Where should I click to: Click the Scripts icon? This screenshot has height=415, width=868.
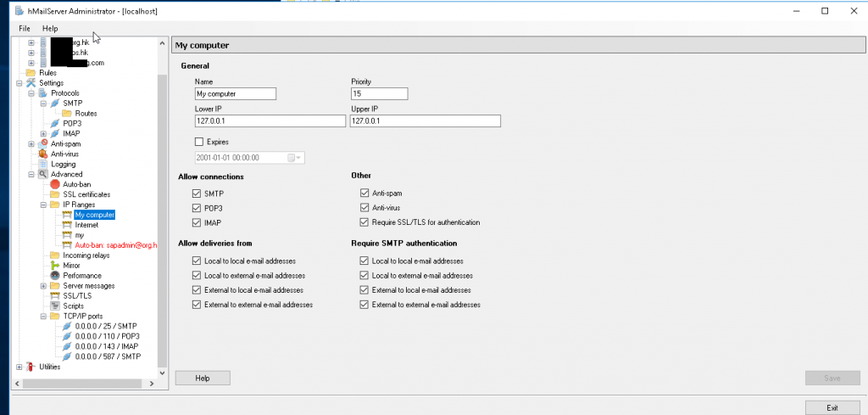click(x=55, y=306)
